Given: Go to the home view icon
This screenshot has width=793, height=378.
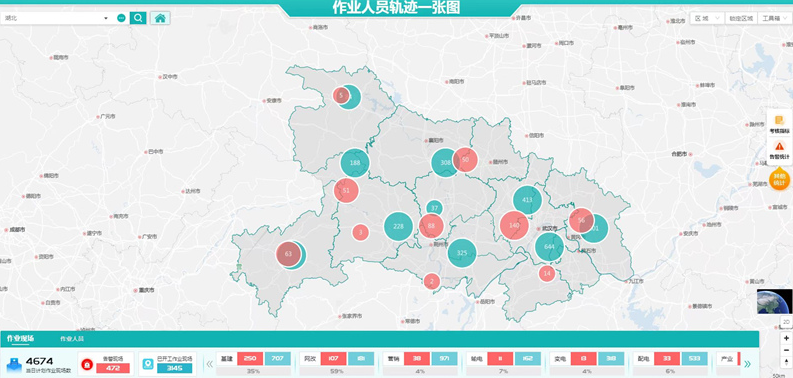Looking at the screenshot, I should [160, 18].
